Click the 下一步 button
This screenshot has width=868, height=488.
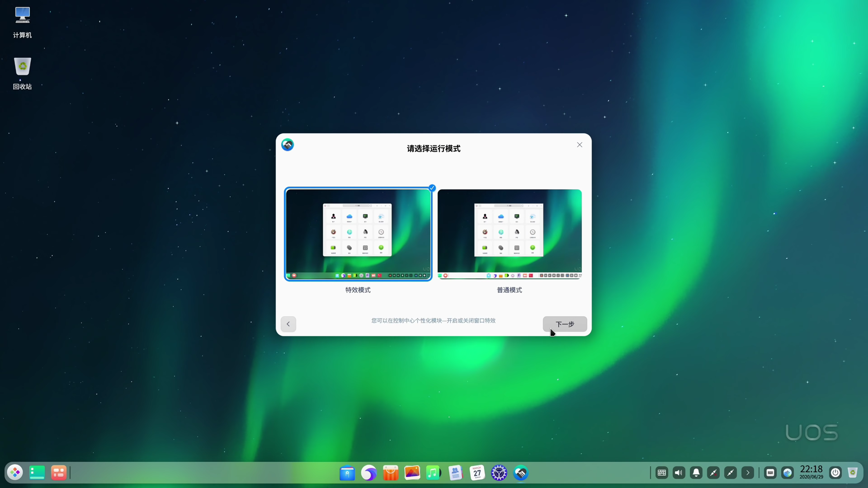click(565, 324)
